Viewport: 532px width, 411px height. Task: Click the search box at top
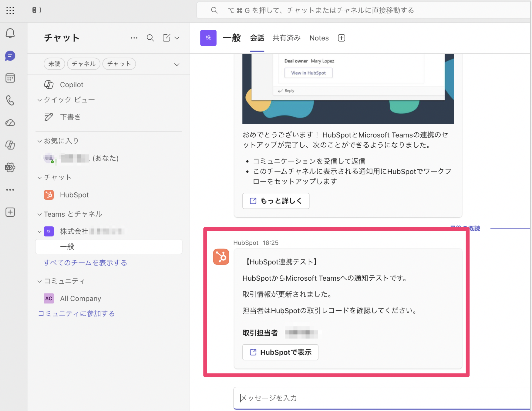tap(364, 10)
